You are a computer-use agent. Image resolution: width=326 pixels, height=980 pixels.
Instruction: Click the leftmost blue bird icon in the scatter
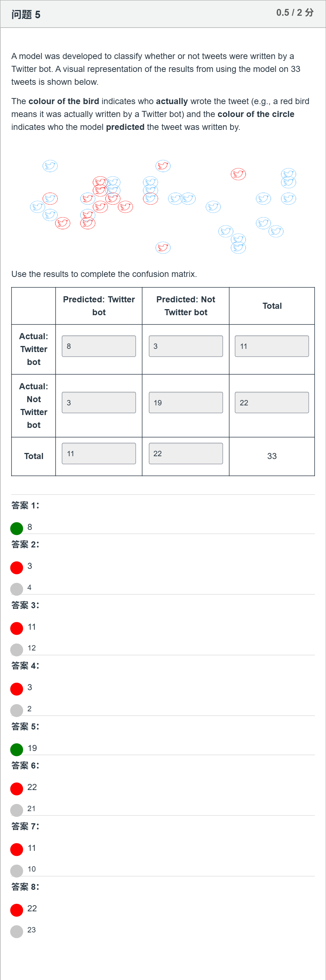pyautogui.click(x=38, y=206)
